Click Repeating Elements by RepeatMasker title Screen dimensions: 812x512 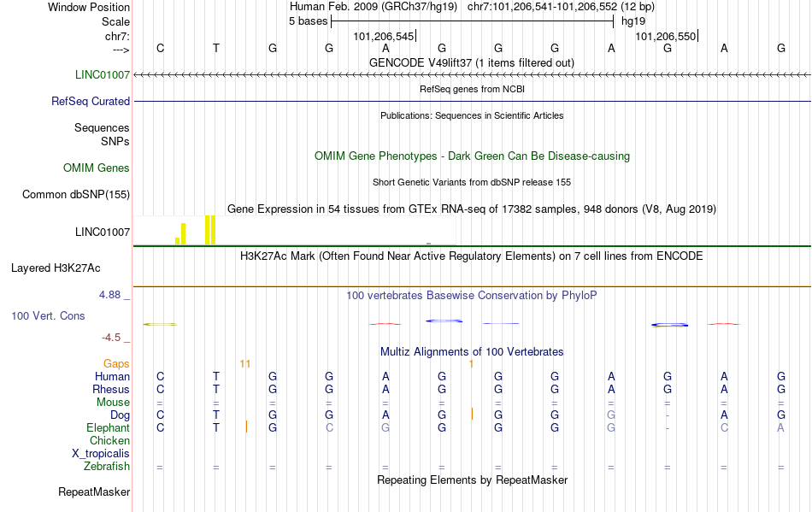[472, 480]
